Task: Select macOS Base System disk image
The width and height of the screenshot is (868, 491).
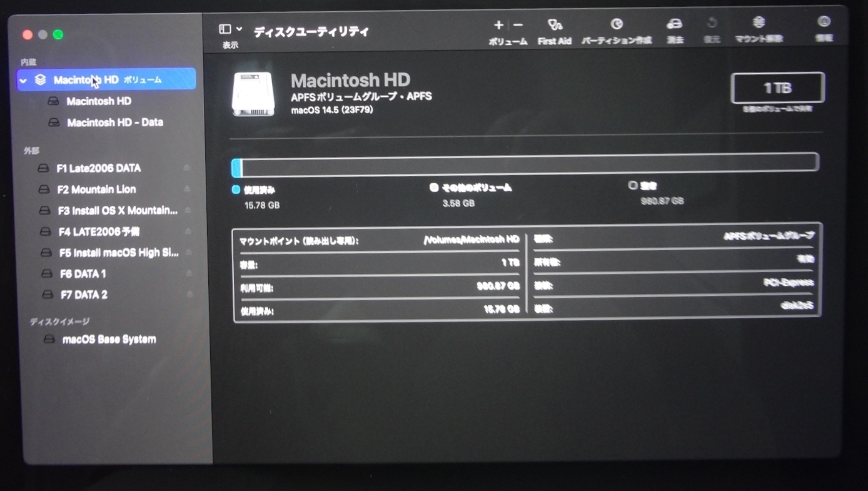Action: 109,340
